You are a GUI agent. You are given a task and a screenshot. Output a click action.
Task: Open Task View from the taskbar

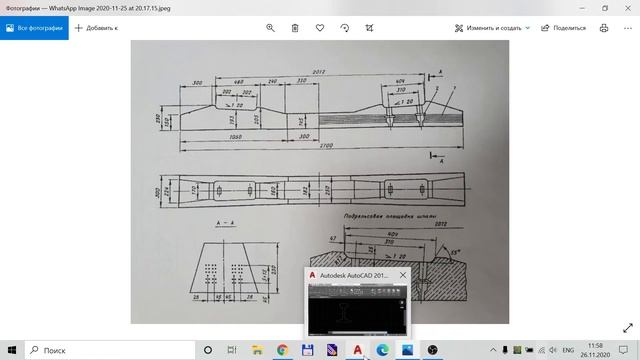(x=232, y=350)
